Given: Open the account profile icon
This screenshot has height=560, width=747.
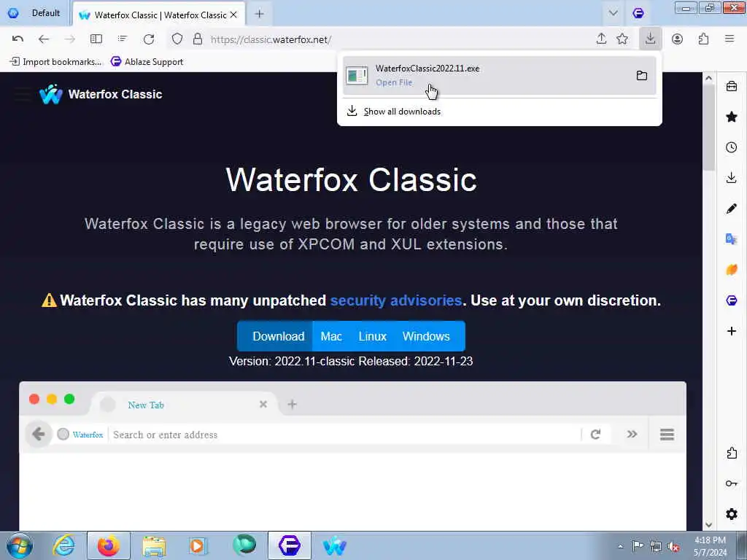Looking at the screenshot, I should (677, 39).
